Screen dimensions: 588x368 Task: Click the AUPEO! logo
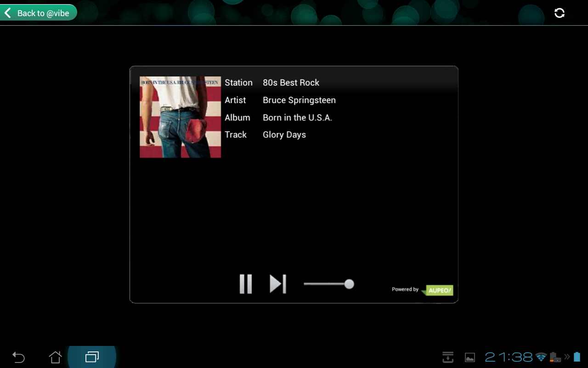point(437,290)
